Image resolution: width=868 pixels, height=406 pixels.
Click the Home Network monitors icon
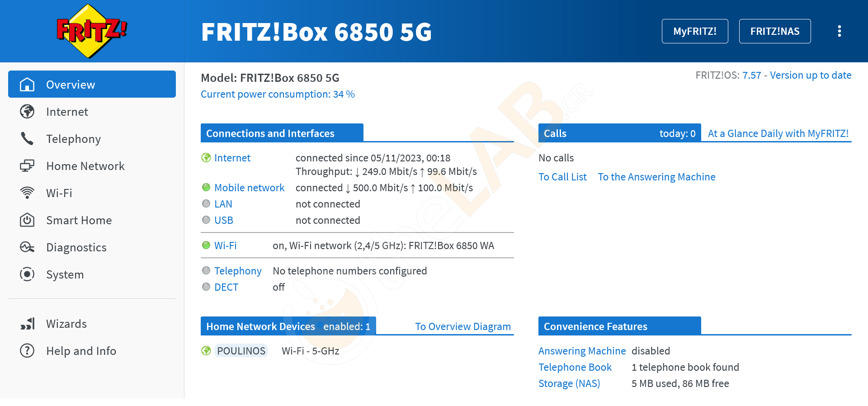point(27,166)
